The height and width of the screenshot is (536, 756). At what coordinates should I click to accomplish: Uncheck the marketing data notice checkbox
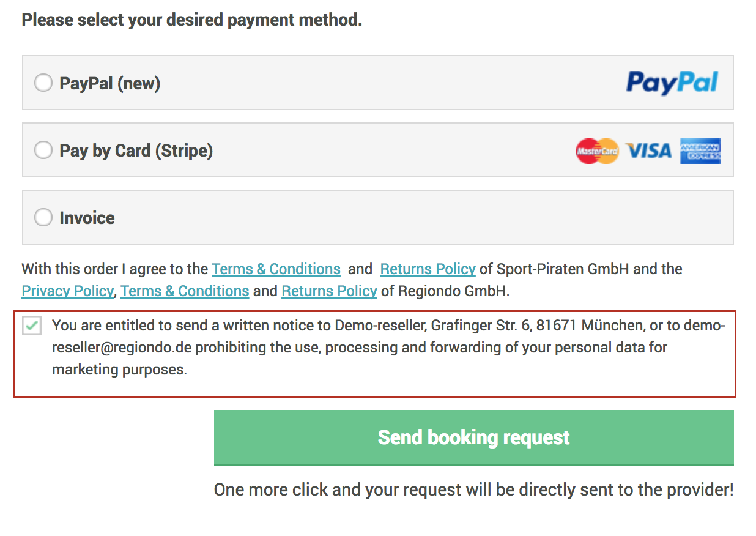(x=32, y=326)
